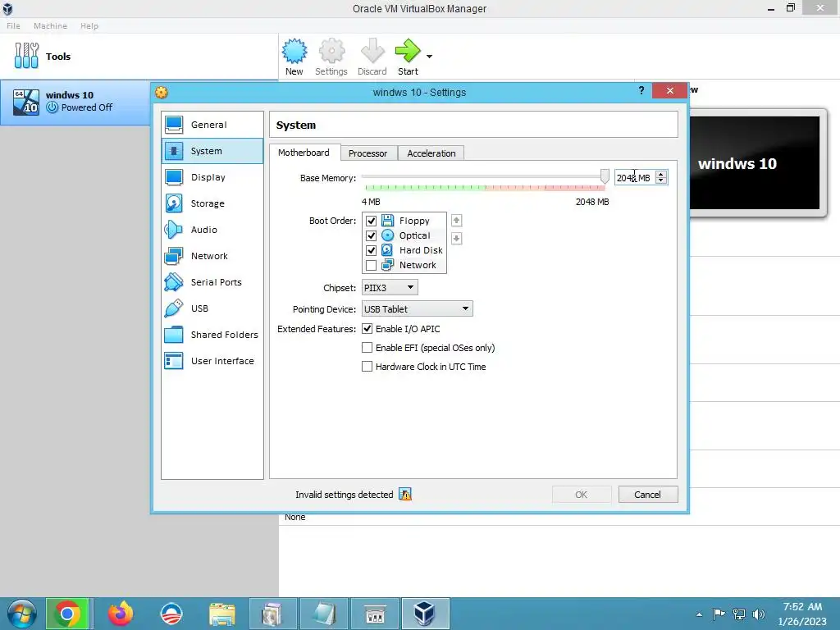Open the Audio settings category
840x630 pixels.
(x=212, y=230)
